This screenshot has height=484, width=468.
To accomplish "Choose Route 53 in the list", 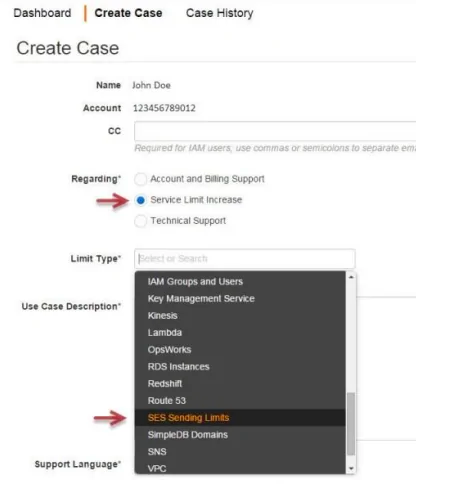I will (x=240, y=401).
